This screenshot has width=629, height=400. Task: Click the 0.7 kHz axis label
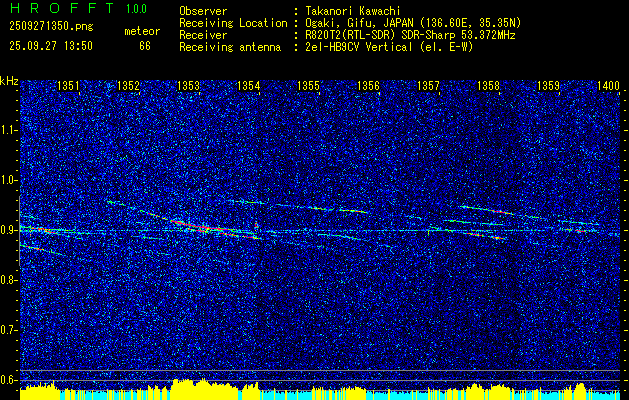[8, 330]
